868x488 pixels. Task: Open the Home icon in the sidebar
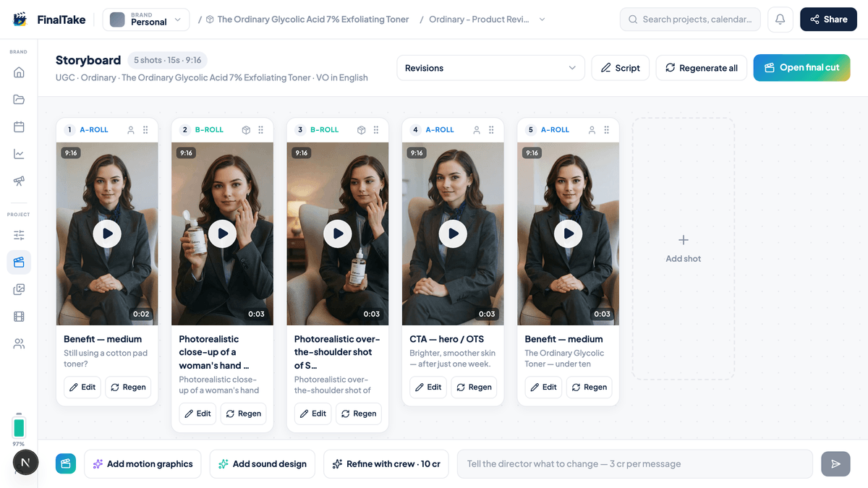[19, 72]
